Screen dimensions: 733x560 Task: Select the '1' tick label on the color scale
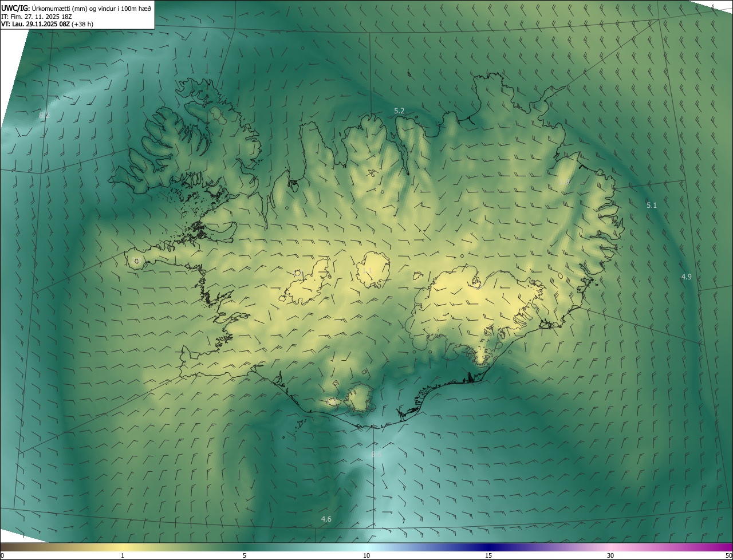123,555
